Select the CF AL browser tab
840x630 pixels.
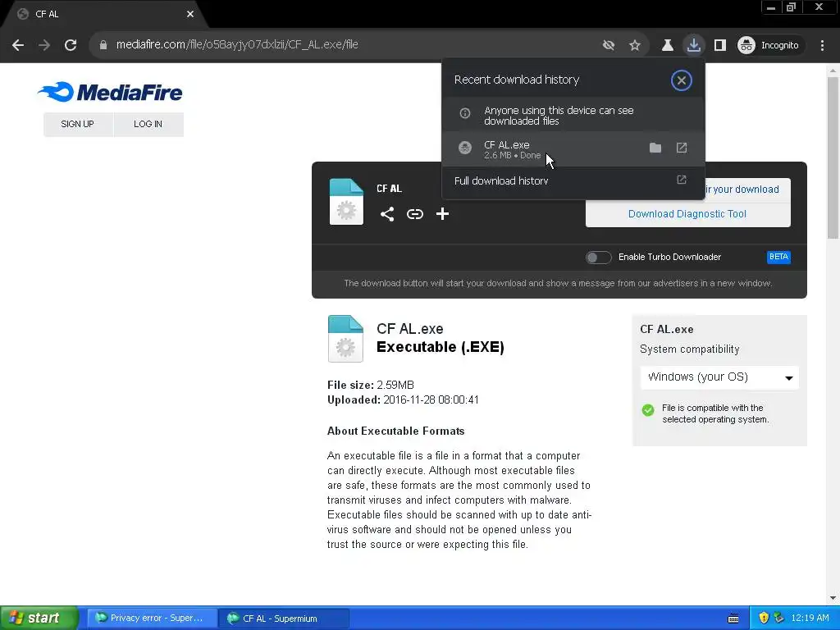point(105,14)
